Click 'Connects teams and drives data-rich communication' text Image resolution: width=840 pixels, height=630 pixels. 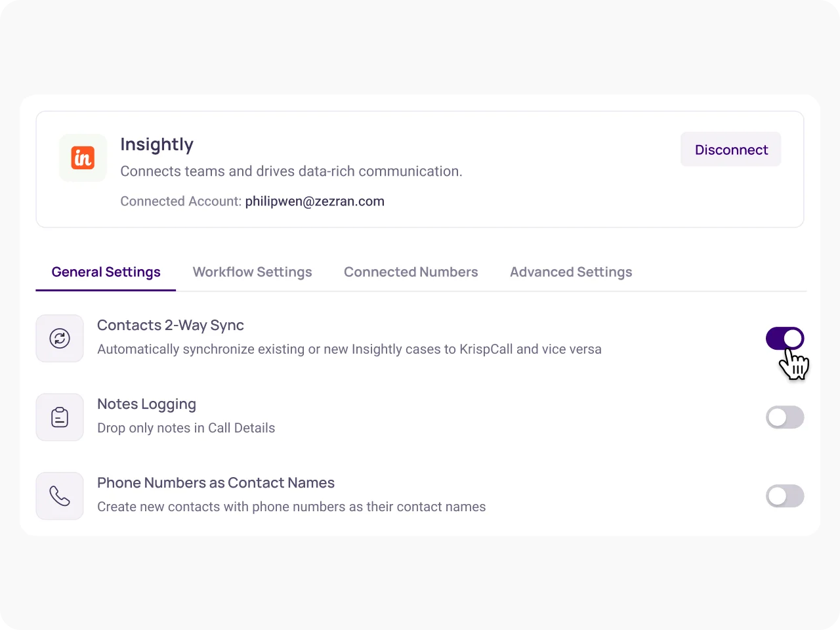tap(291, 171)
